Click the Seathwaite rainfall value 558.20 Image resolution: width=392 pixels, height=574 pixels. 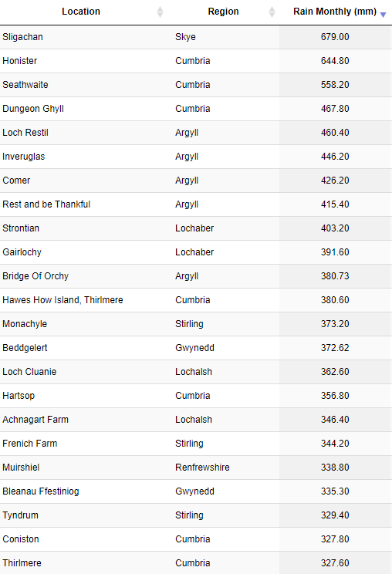pyautogui.click(x=335, y=85)
